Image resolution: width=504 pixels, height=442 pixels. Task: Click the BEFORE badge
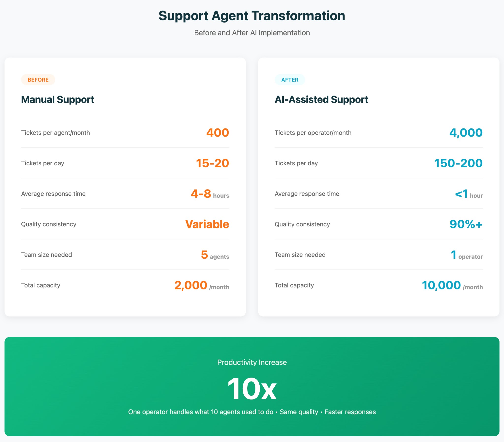pyautogui.click(x=38, y=79)
